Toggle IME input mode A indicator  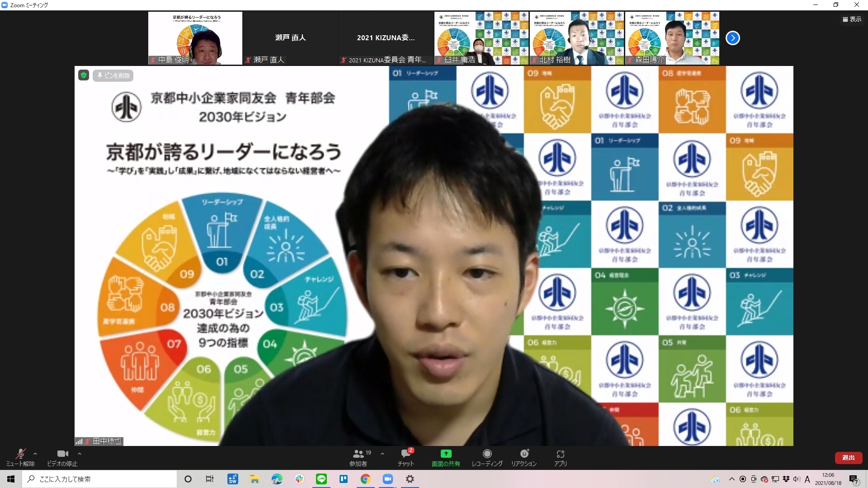coord(807,479)
